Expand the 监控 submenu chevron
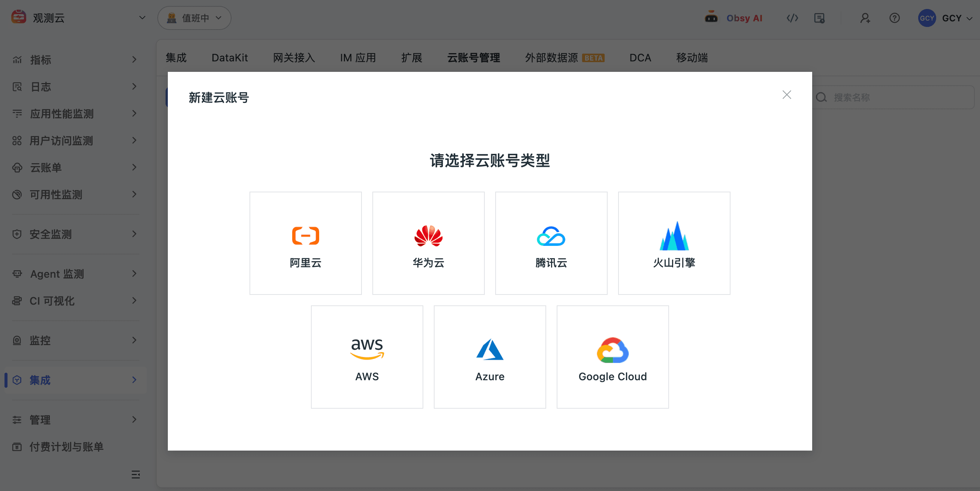 tap(134, 341)
